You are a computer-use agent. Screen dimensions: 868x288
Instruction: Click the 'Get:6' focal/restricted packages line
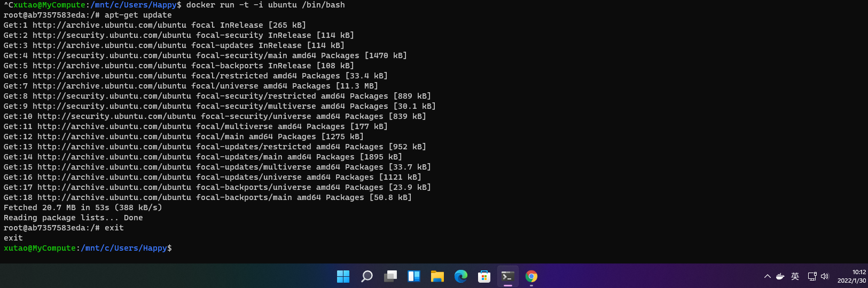pos(196,76)
